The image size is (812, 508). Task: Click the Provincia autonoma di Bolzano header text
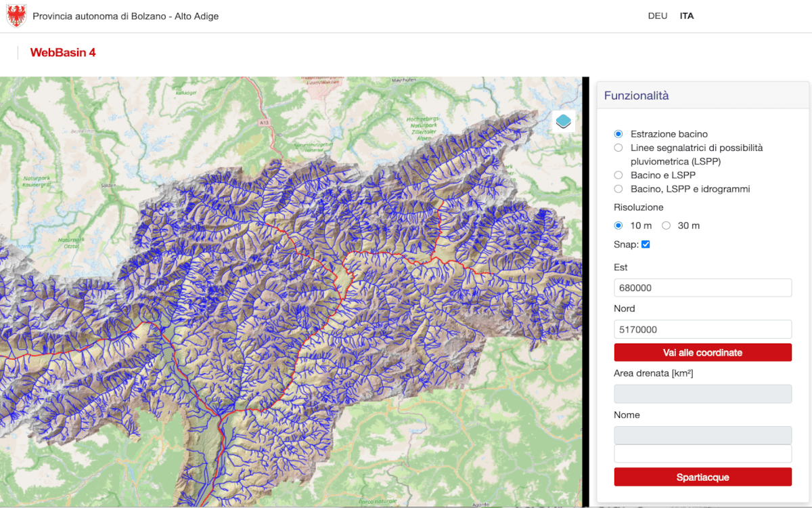(x=126, y=16)
